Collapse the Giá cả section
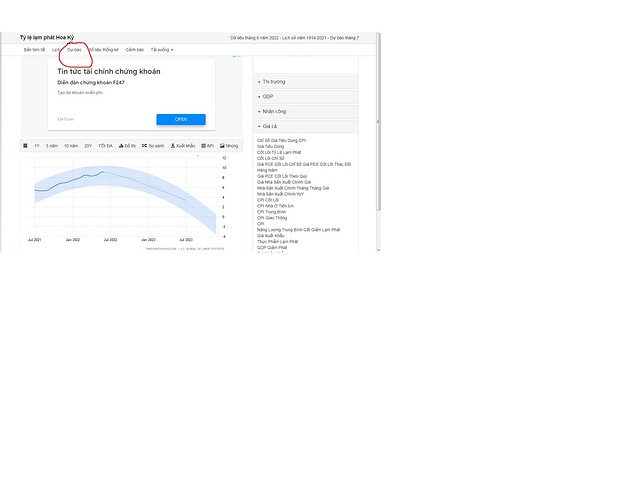This screenshot has height=500, width=625. 269,126
